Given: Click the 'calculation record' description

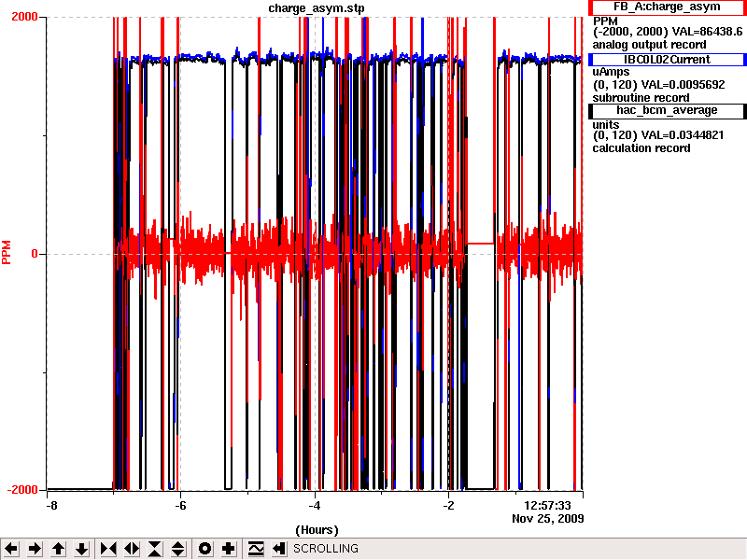Looking at the screenshot, I should [x=641, y=148].
